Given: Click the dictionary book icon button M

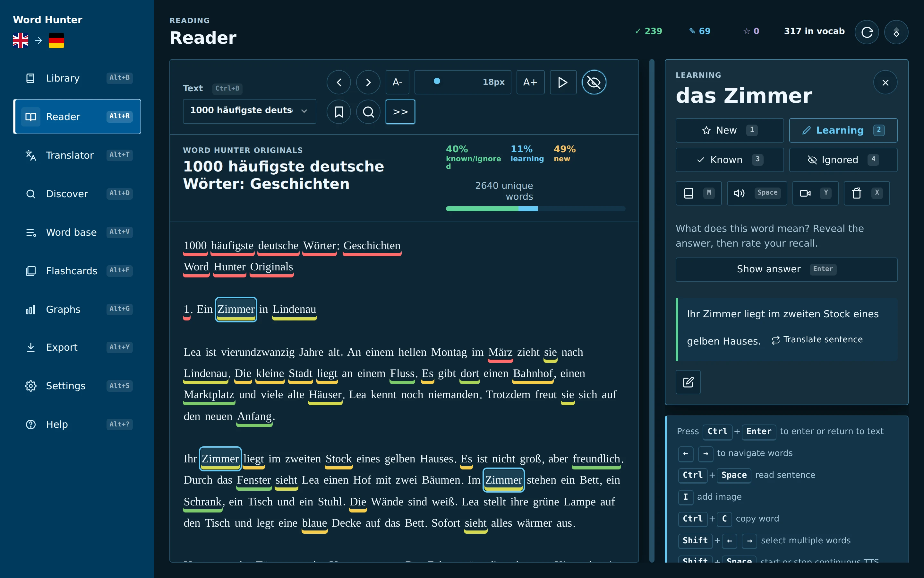Looking at the screenshot, I should pyautogui.click(x=698, y=193).
